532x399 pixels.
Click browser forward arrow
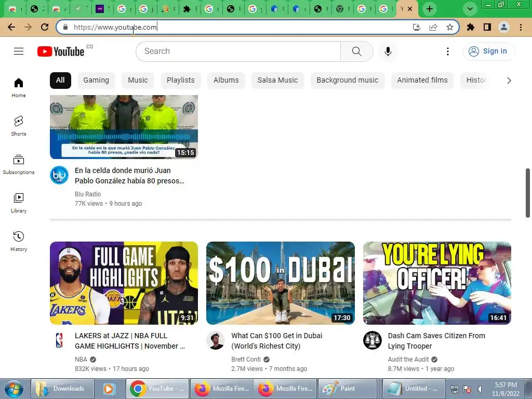point(28,27)
